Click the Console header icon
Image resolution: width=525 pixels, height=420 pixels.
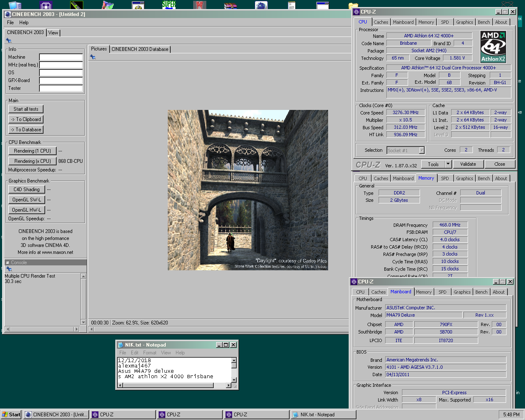[x=7, y=262]
